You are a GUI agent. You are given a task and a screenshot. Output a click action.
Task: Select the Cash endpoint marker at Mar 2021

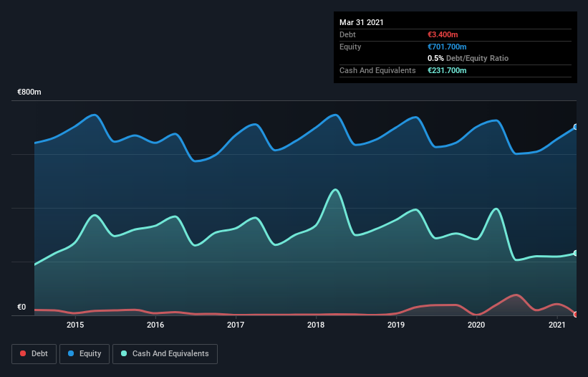576,253
